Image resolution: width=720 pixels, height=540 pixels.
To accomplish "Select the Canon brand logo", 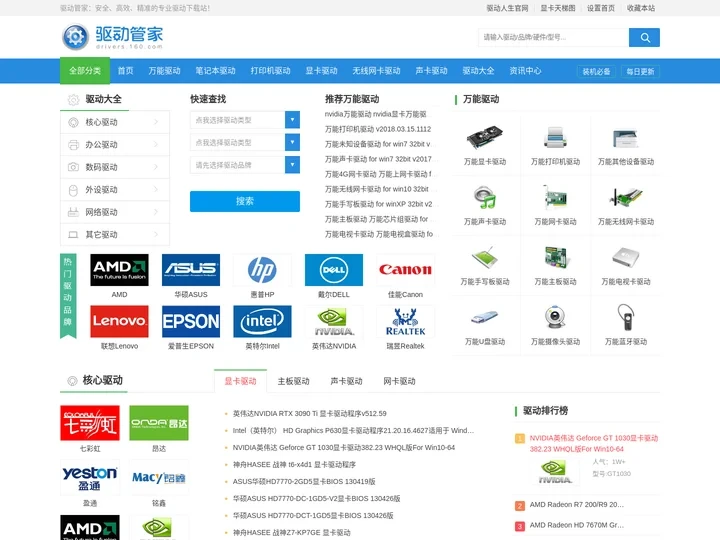I will pyautogui.click(x=405, y=270).
